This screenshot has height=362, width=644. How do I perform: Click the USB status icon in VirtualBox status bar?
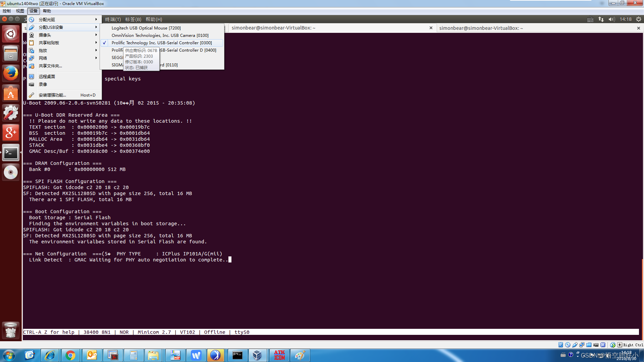coord(574,345)
